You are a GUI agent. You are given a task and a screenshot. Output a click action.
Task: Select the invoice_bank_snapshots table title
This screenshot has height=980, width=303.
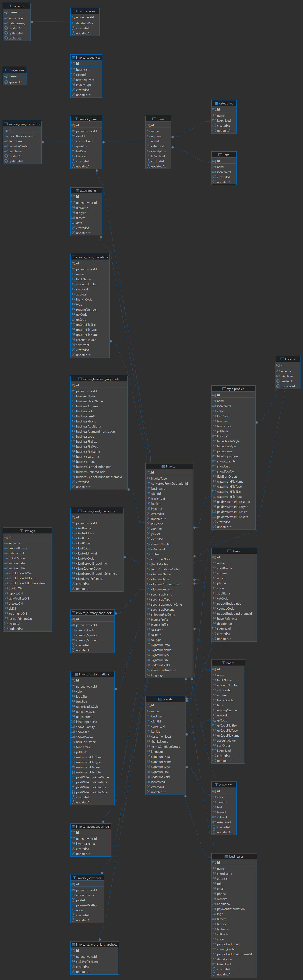(92, 257)
